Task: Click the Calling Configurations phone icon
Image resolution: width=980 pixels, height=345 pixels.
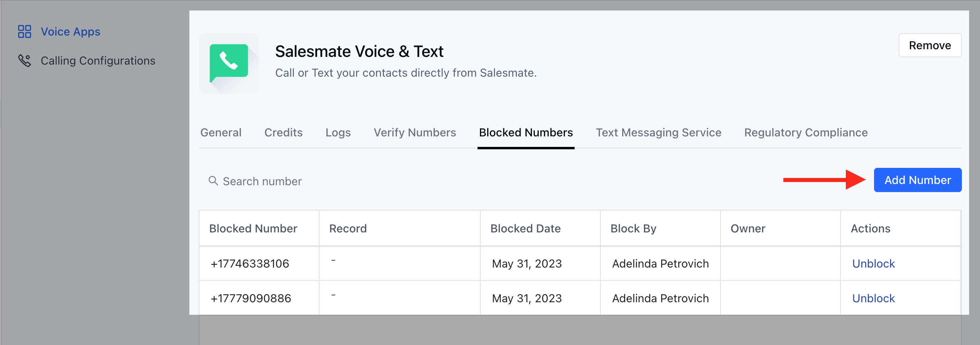Action: (25, 61)
